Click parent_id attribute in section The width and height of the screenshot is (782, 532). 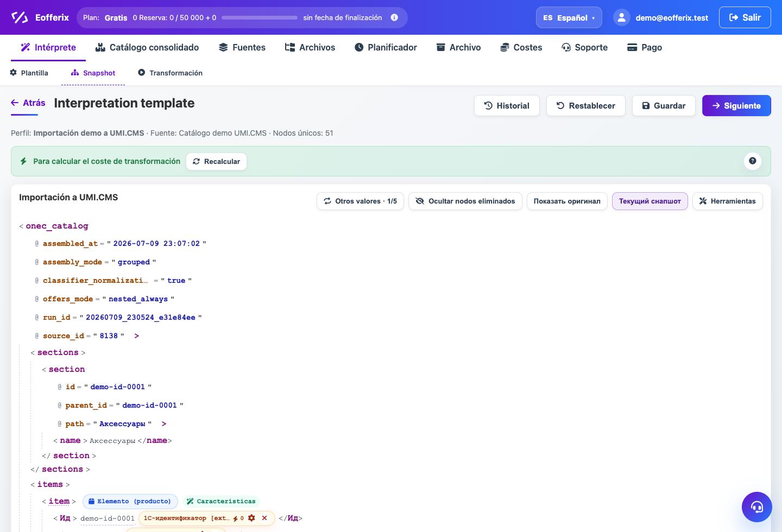pos(86,406)
